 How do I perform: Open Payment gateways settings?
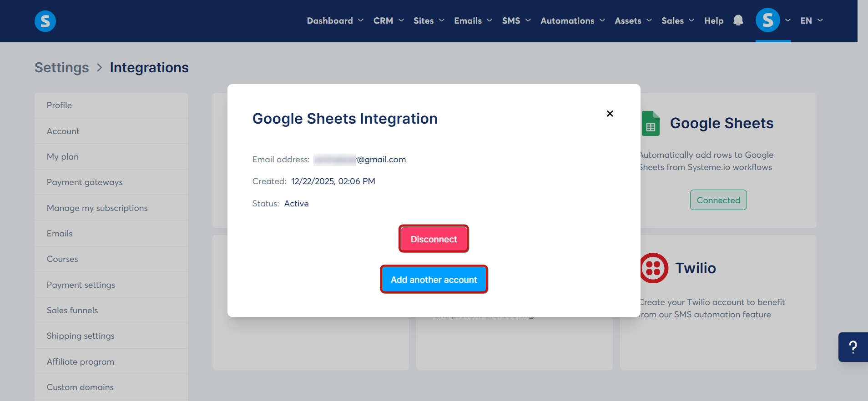point(111,182)
